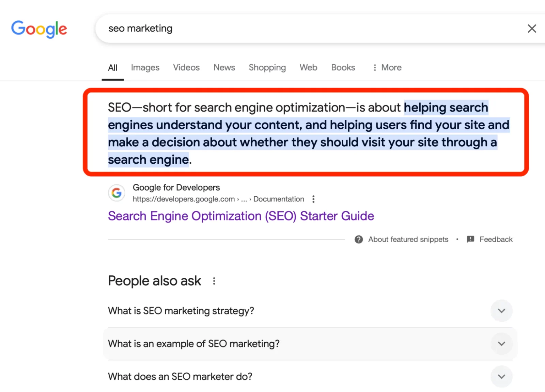Click the vertical dots icon next to More
The width and height of the screenshot is (545, 392).
click(374, 67)
